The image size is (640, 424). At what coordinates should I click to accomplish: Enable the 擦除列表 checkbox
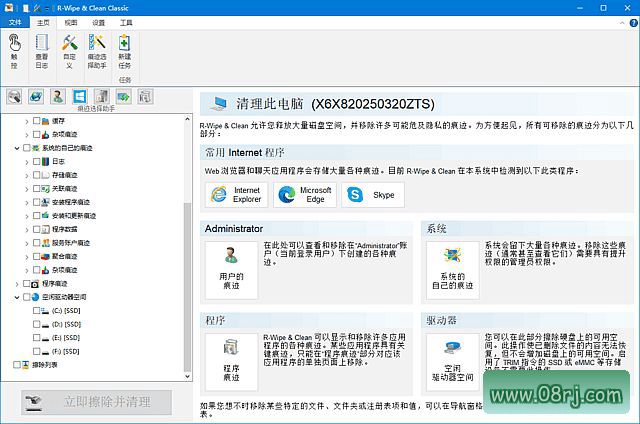pyautogui.click(x=17, y=364)
